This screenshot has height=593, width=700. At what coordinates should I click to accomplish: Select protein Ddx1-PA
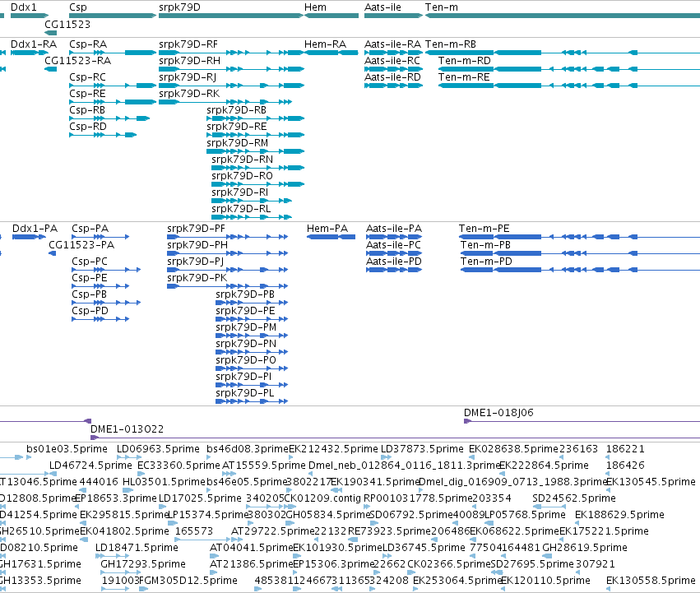[35, 229]
